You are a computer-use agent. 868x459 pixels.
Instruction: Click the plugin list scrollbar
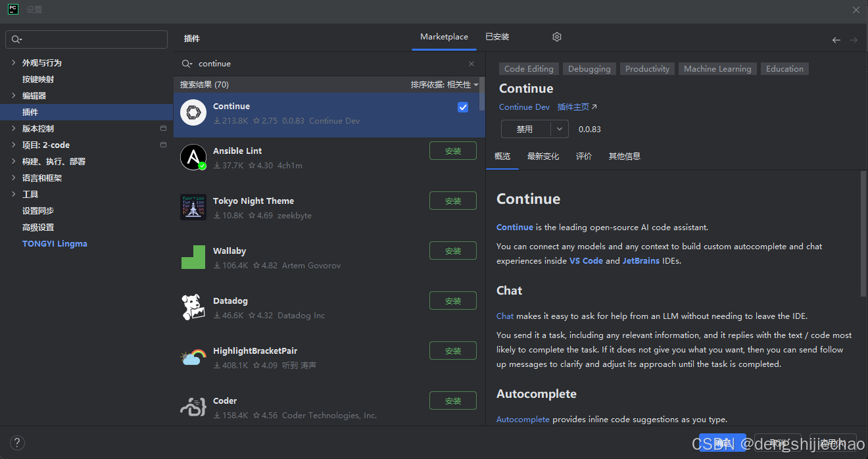point(482,93)
